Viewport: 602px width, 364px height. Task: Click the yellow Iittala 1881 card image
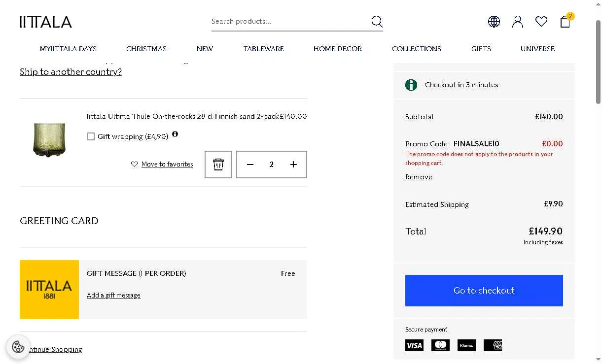point(49,290)
